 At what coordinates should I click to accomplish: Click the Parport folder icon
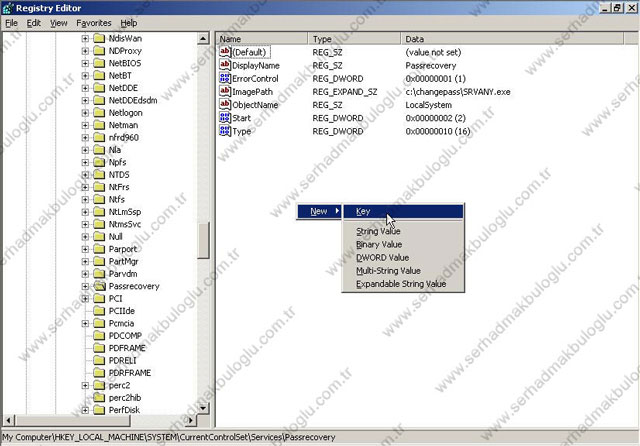(99, 249)
